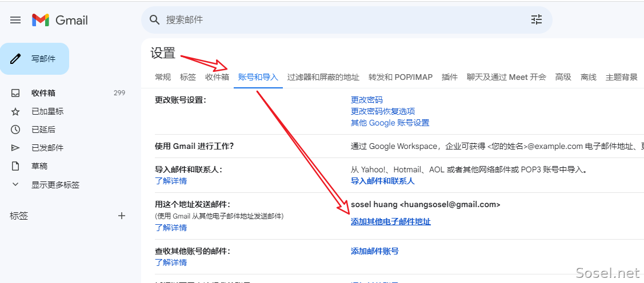Click the 更改账号设置 row label

181,100
